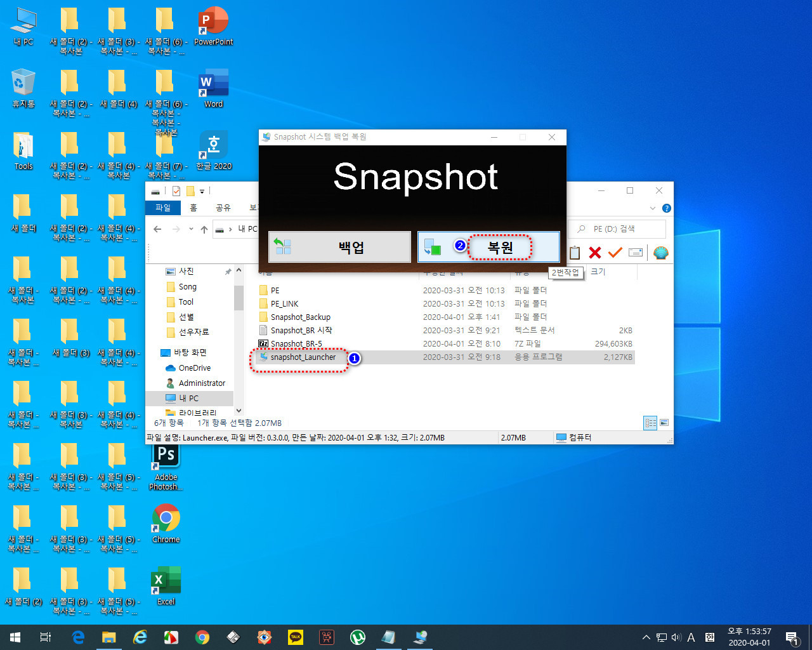Open the quick access toolbar customize dropdown
This screenshot has width=812, height=650.
[x=202, y=191]
